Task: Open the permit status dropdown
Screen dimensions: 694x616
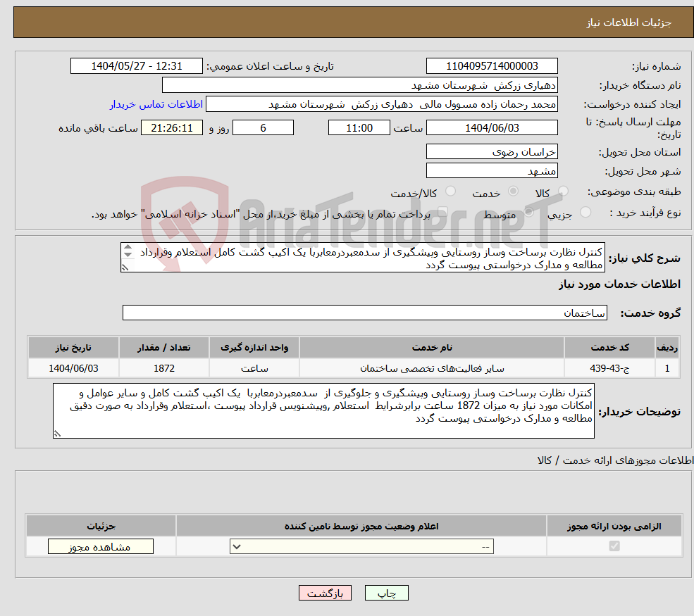Action: point(361,546)
